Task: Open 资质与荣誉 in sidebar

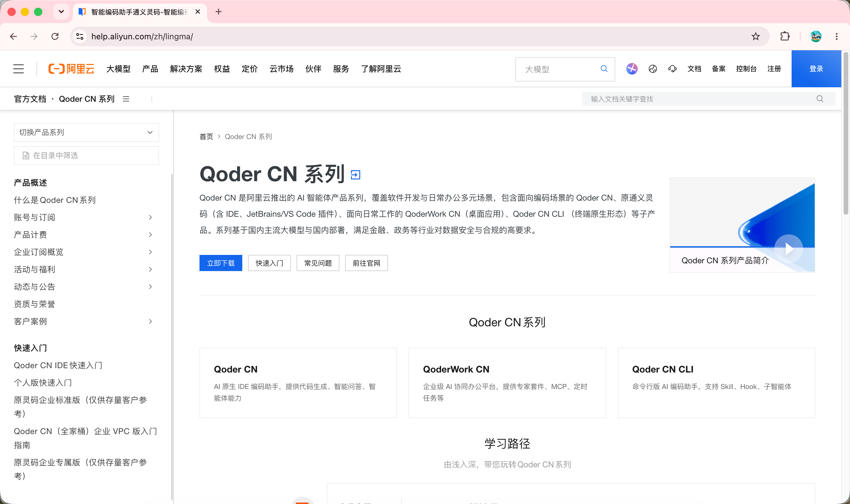Action: point(34,304)
